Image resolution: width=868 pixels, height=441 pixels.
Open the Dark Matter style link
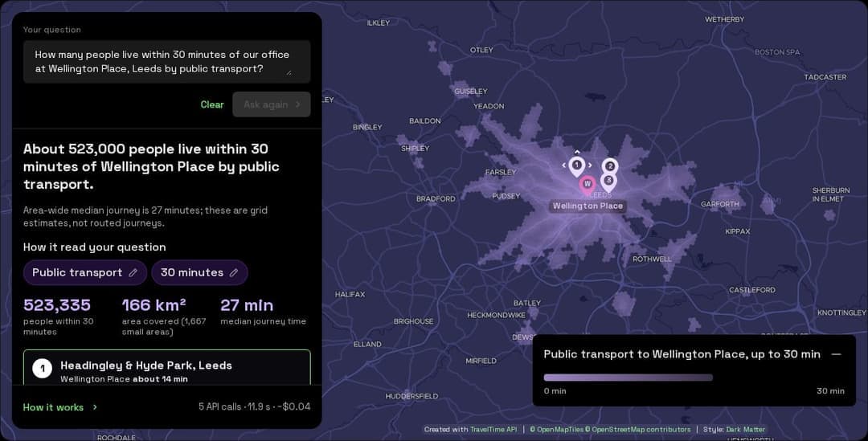coord(745,430)
